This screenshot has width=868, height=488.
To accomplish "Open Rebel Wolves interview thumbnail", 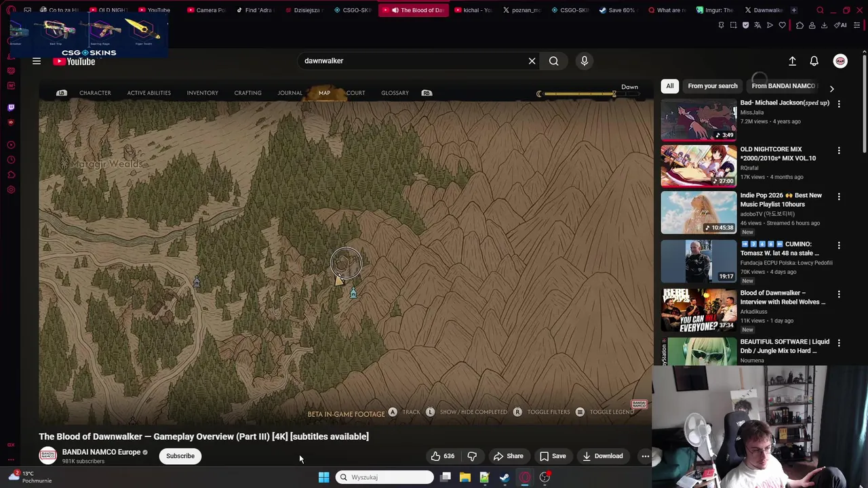I will [698, 310].
